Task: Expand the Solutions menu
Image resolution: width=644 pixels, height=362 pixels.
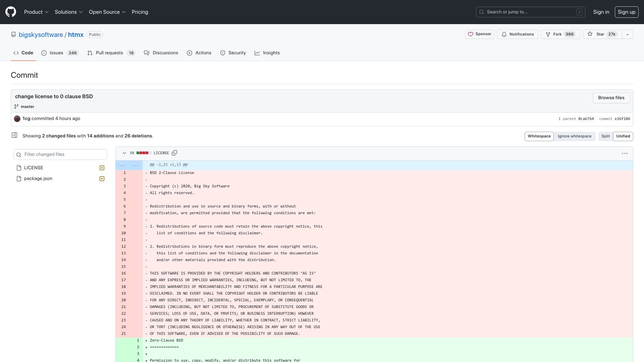Action: 69,12
